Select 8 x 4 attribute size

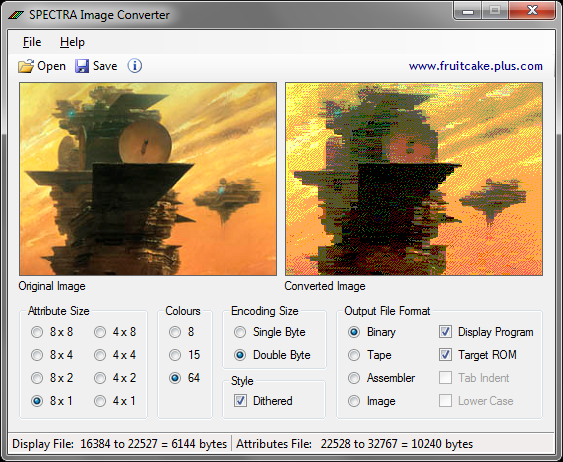tap(37, 355)
